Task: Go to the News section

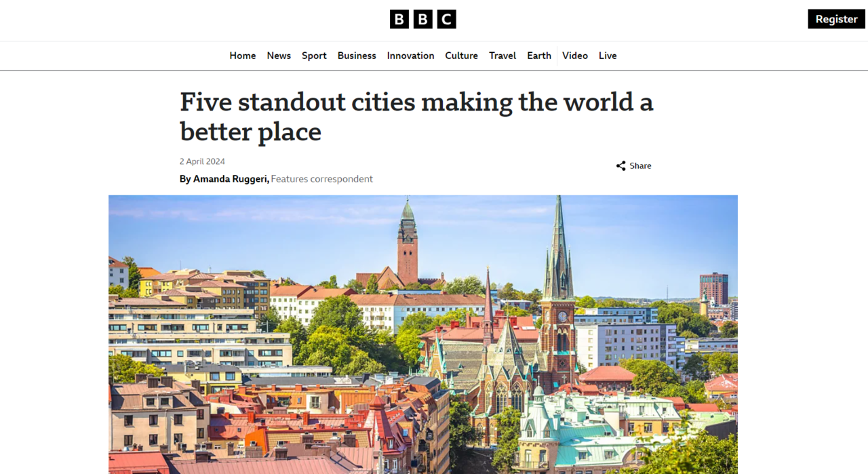Action: 279,56
